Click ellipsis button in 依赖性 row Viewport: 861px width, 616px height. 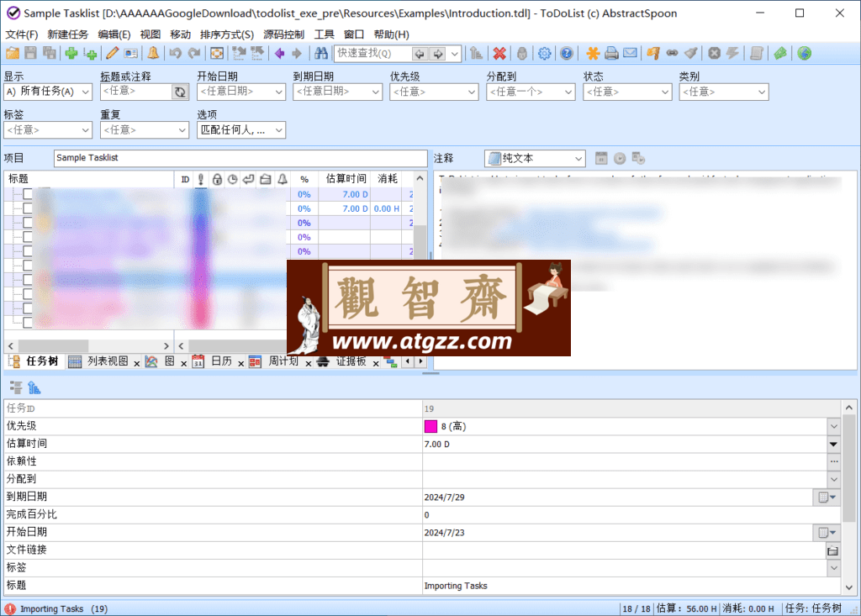(833, 461)
